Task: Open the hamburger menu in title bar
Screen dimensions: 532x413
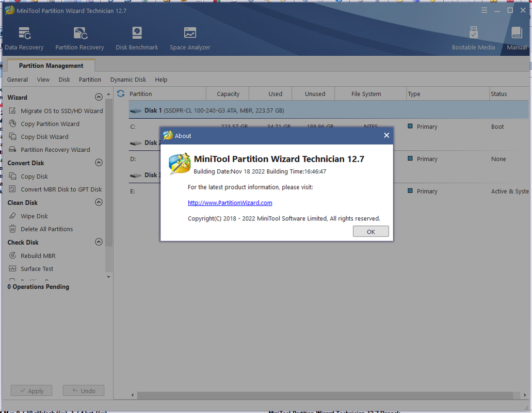Action: 484,10
